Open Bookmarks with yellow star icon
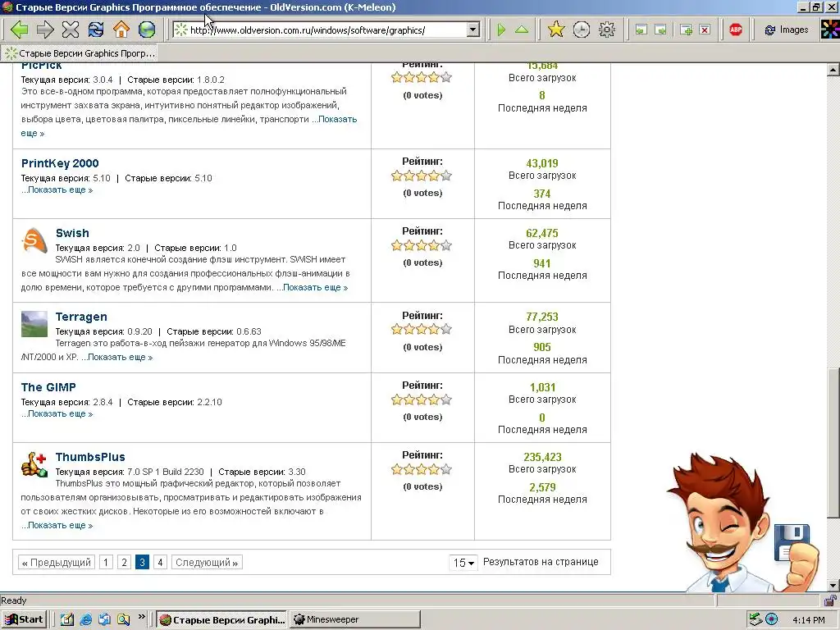Image resolution: width=840 pixels, height=630 pixels. point(556,30)
